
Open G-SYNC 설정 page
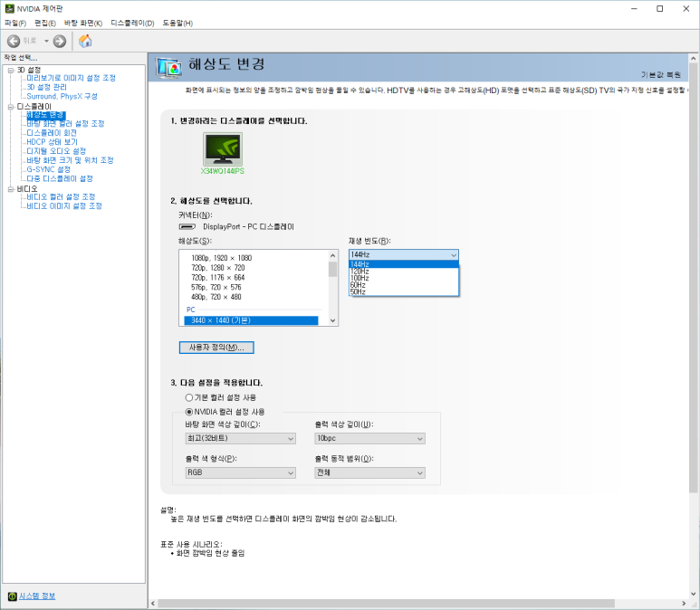[x=48, y=169]
